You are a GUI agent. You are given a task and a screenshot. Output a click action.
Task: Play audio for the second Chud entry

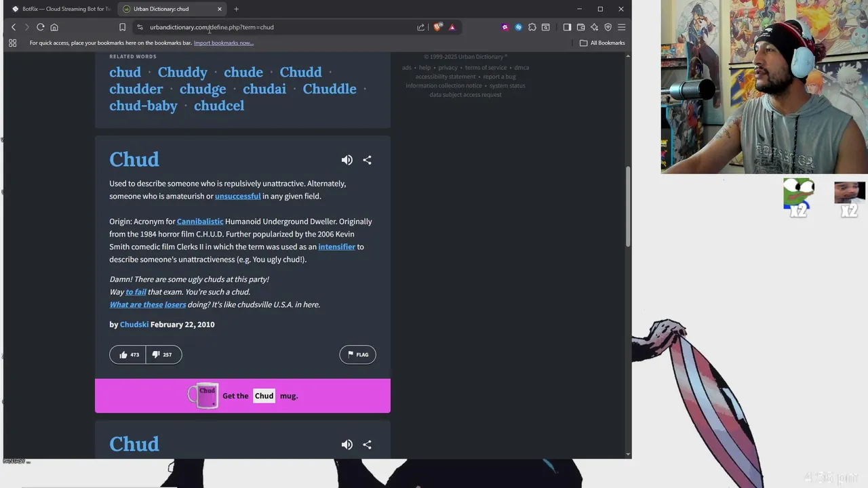coord(347,445)
